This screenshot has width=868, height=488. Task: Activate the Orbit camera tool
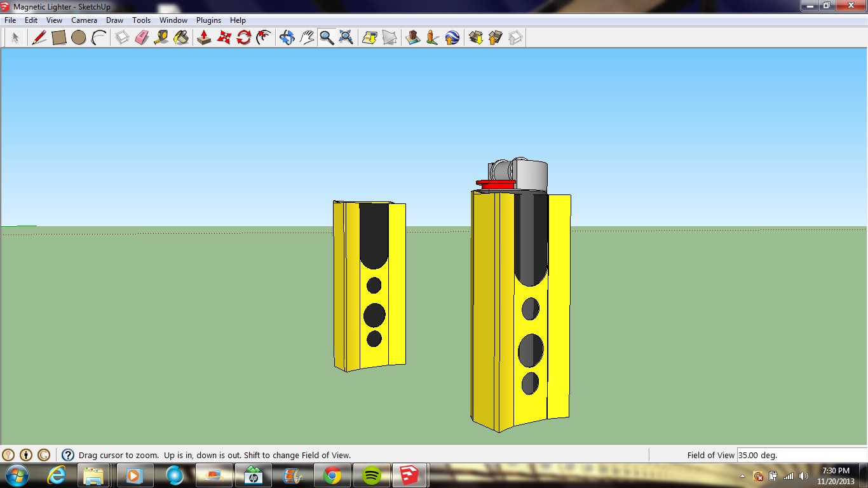(x=287, y=37)
